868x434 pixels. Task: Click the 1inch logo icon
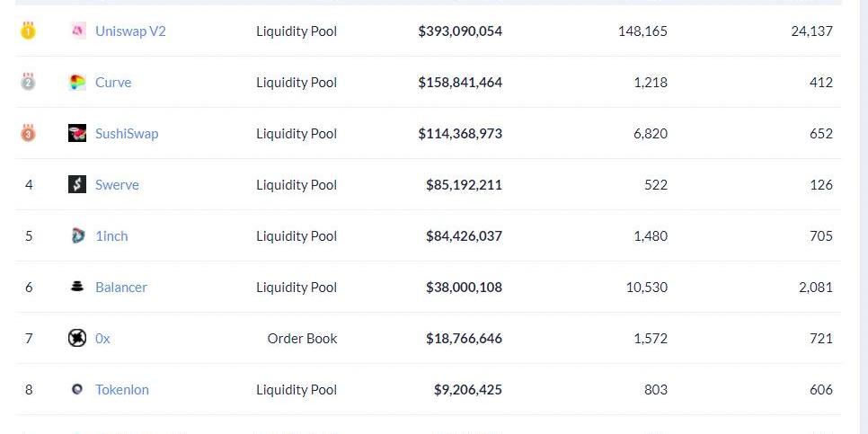77,236
